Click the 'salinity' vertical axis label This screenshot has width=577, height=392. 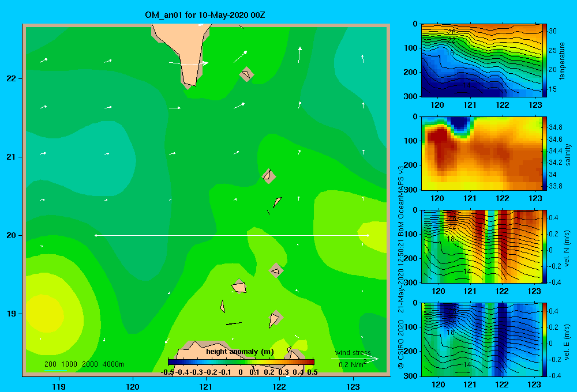(568, 154)
